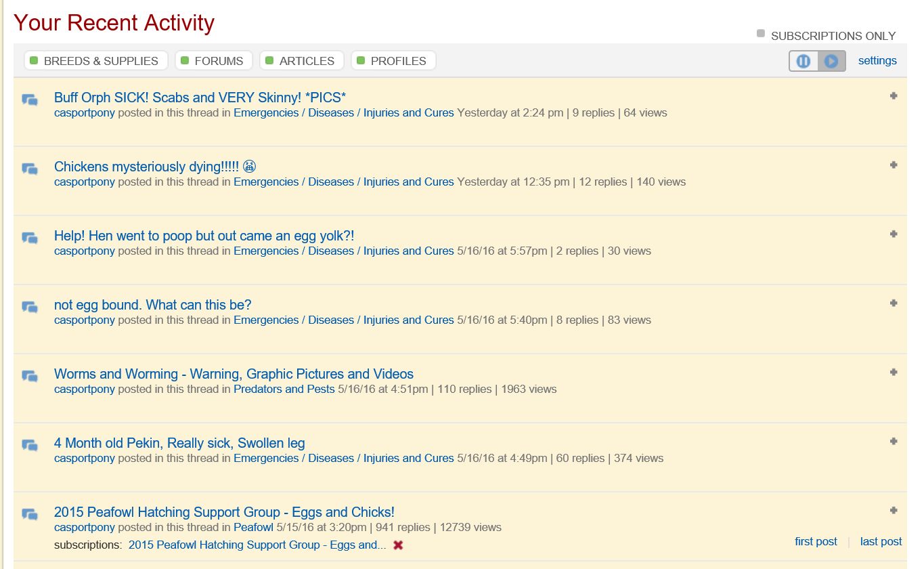Expand the 2015 Peafowl Hatching entry plus

click(x=894, y=511)
